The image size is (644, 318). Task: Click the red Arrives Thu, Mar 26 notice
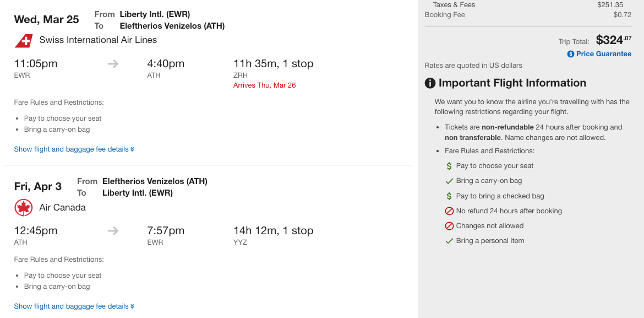(x=265, y=85)
